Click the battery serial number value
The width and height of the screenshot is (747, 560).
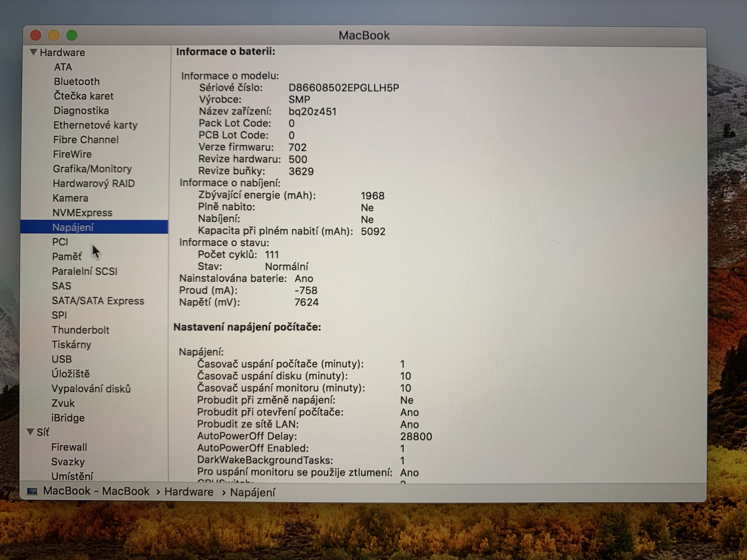coord(343,88)
